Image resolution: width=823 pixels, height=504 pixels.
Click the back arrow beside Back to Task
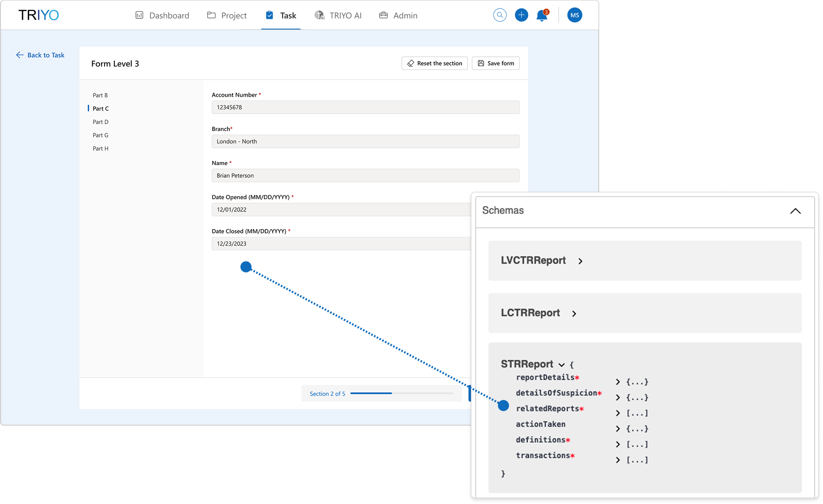coord(20,55)
